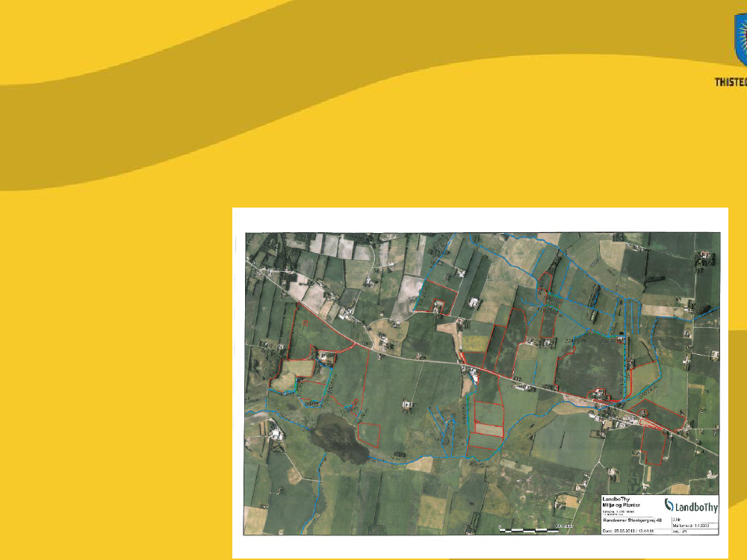Select the aerial map image
Image resolution: width=747 pixels, height=560 pixels.
click(482, 383)
